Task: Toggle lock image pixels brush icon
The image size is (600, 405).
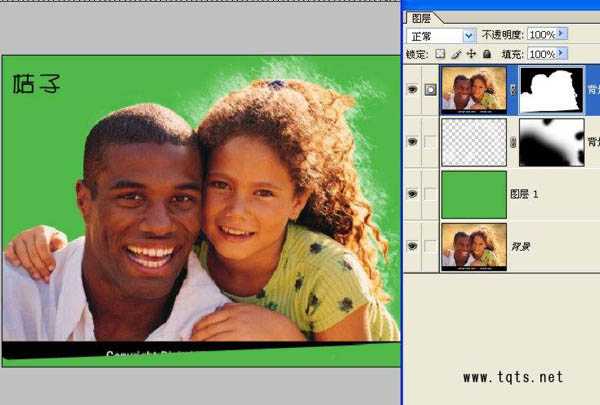Action: [x=456, y=54]
